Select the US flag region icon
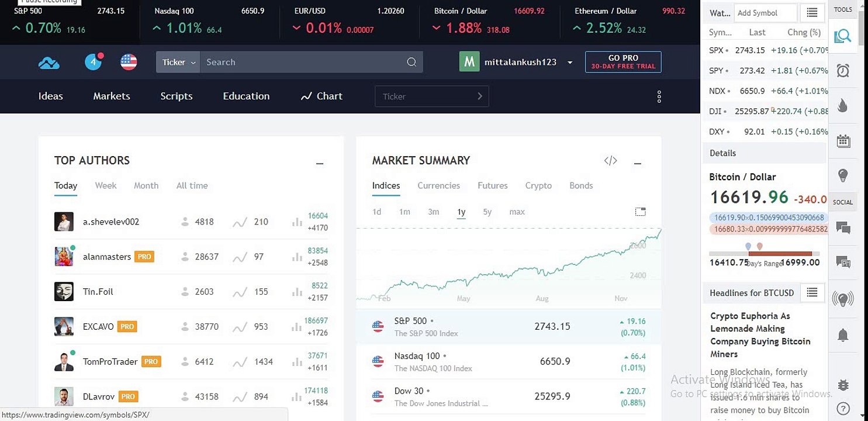The image size is (868, 421). point(129,62)
